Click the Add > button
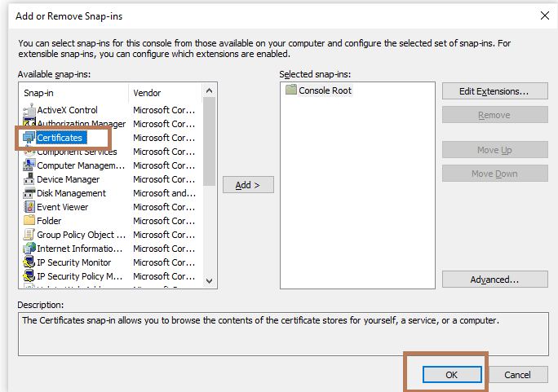The image size is (558, 392). click(x=248, y=185)
